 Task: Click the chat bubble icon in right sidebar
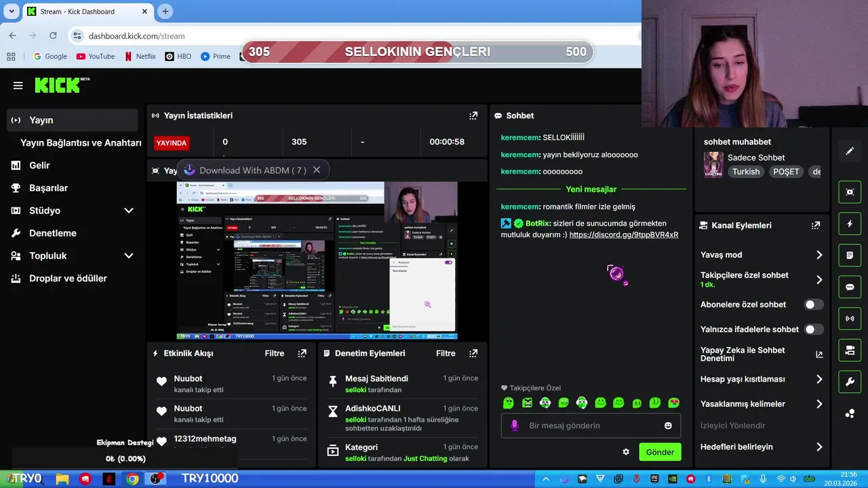[850, 287]
